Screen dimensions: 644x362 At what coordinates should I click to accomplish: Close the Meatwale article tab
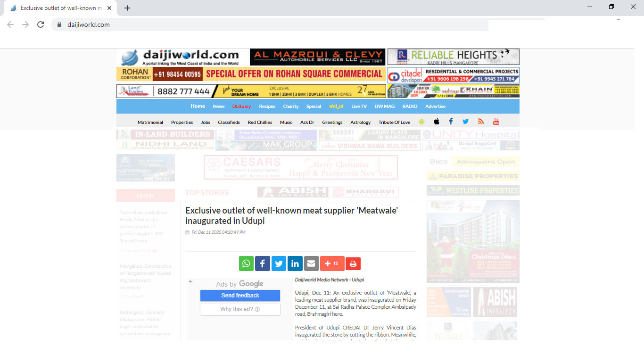[x=109, y=8]
